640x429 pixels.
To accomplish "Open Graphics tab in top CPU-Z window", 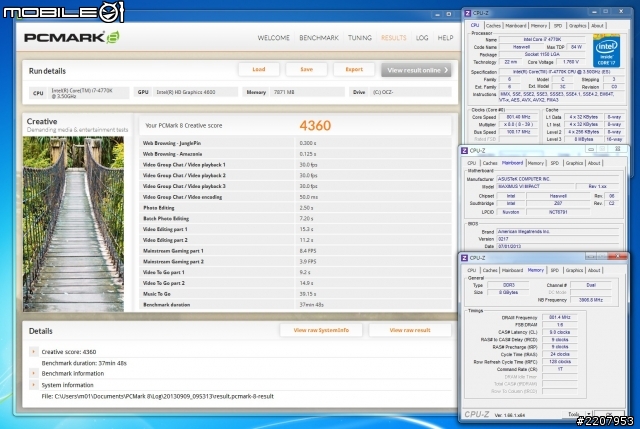I will pos(577,26).
